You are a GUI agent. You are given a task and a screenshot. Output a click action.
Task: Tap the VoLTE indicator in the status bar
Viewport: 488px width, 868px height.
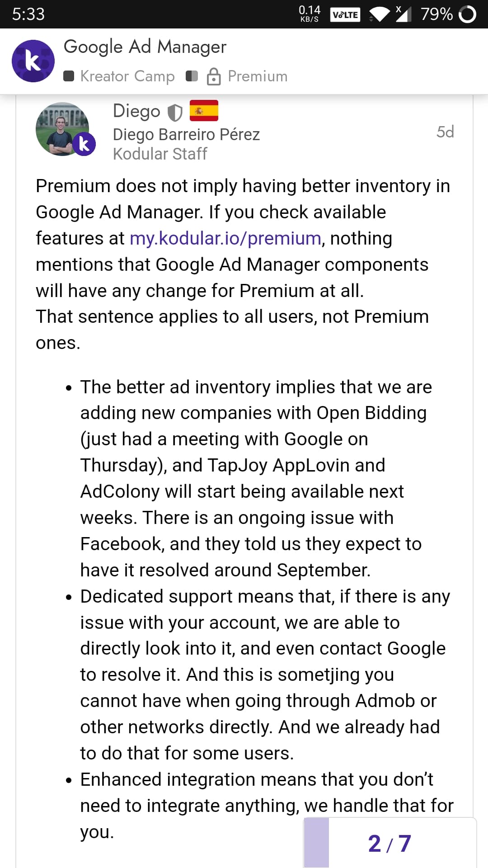(x=345, y=14)
